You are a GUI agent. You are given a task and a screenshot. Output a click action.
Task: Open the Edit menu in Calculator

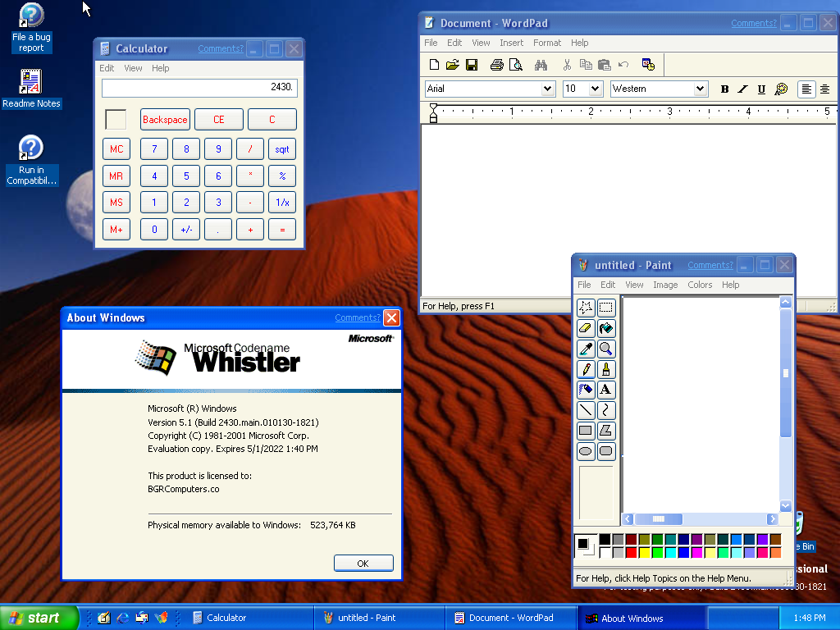[107, 68]
